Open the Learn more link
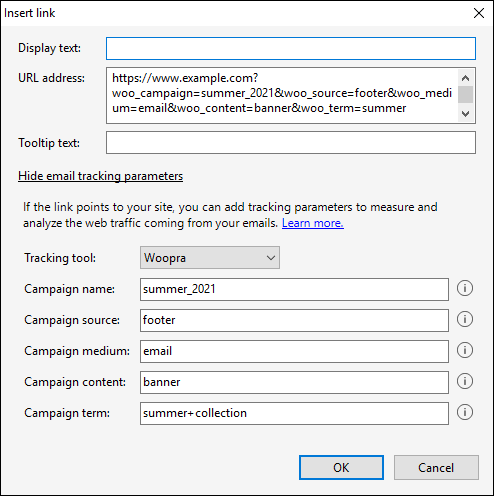This screenshot has width=494, height=496. tap(313, 223)
